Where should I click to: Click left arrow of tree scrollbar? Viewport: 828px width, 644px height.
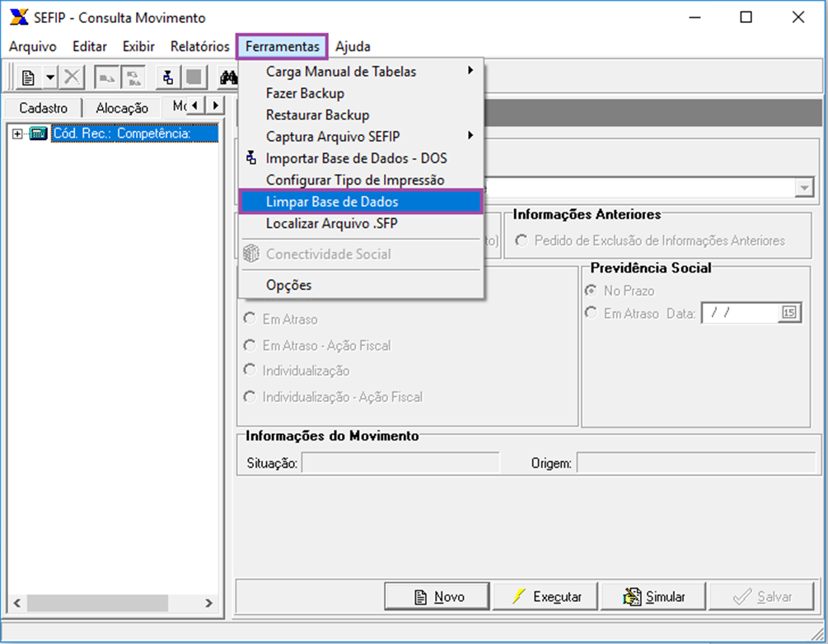[x=17, y=603]
